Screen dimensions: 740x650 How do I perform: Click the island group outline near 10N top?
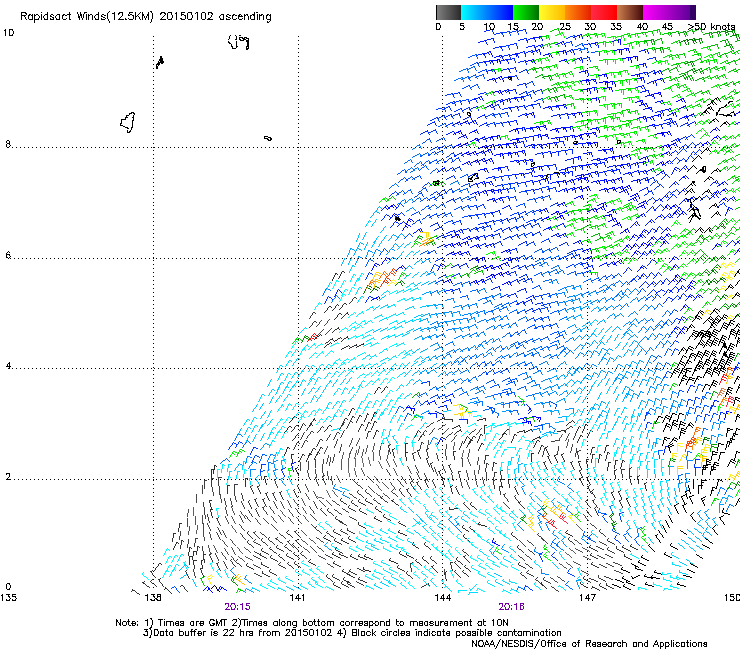[x=239, y=42]
